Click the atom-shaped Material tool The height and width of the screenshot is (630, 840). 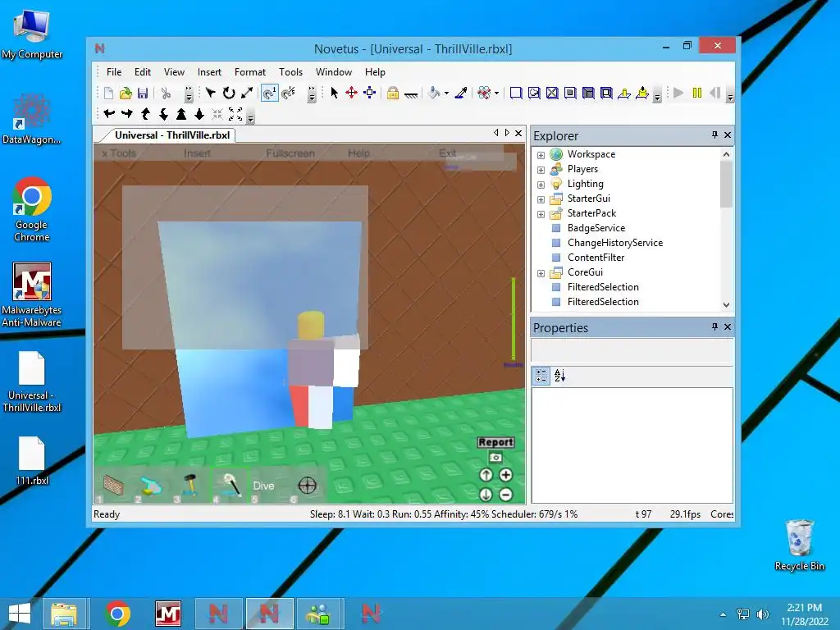point(484,94)
